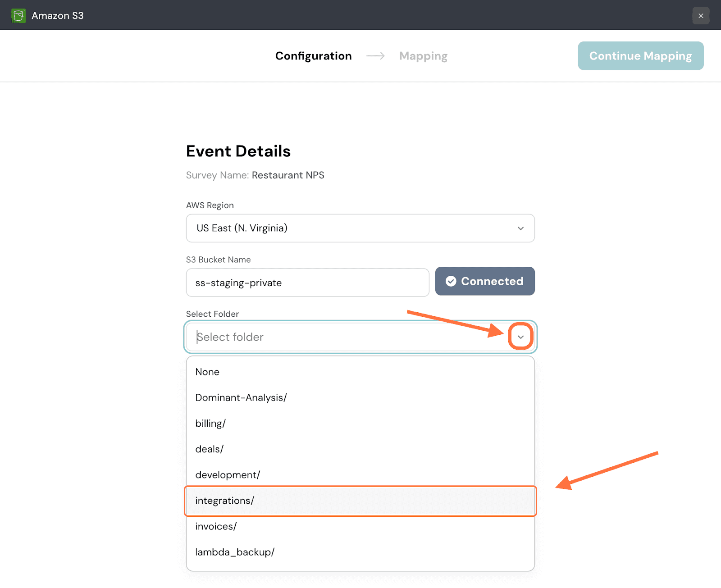The width and height of the screenshot is (721, 588).
Task: Select the development/ folder
Action: [228, 475]
